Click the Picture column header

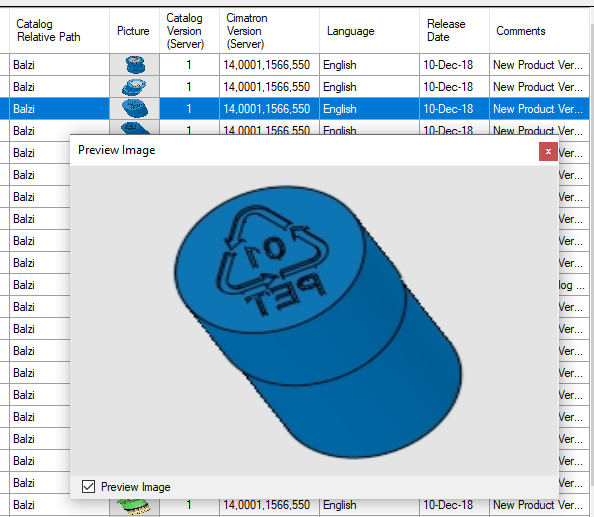[x=134, y=31]
